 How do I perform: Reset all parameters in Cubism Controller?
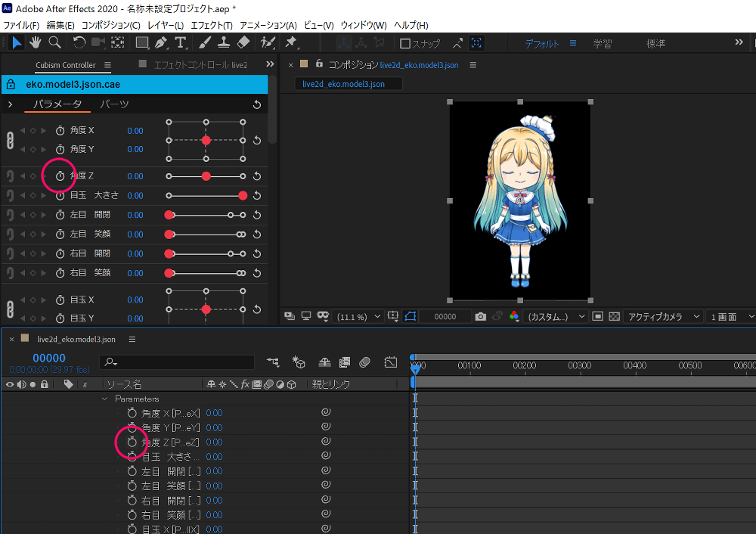257,104
